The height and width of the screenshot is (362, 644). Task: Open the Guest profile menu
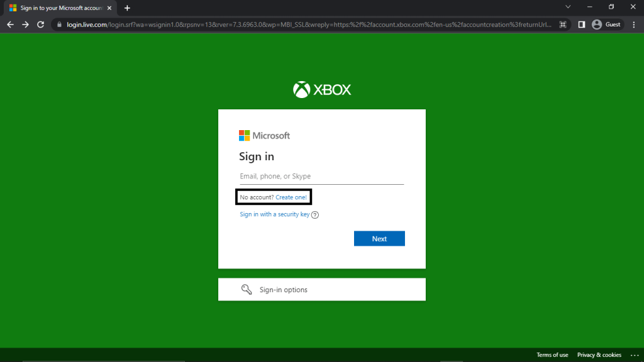click(607, 25)
